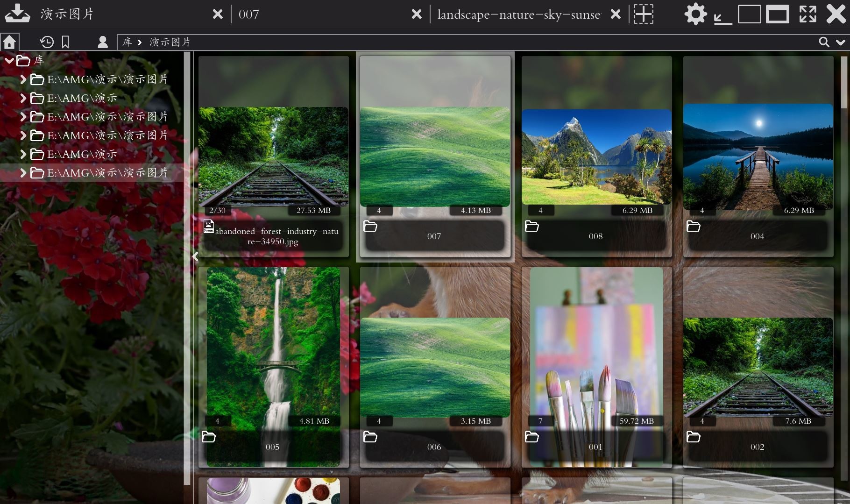Screen dimensions: 850x504
Task: Open the bookmarks icon
Action: point(65,42)
